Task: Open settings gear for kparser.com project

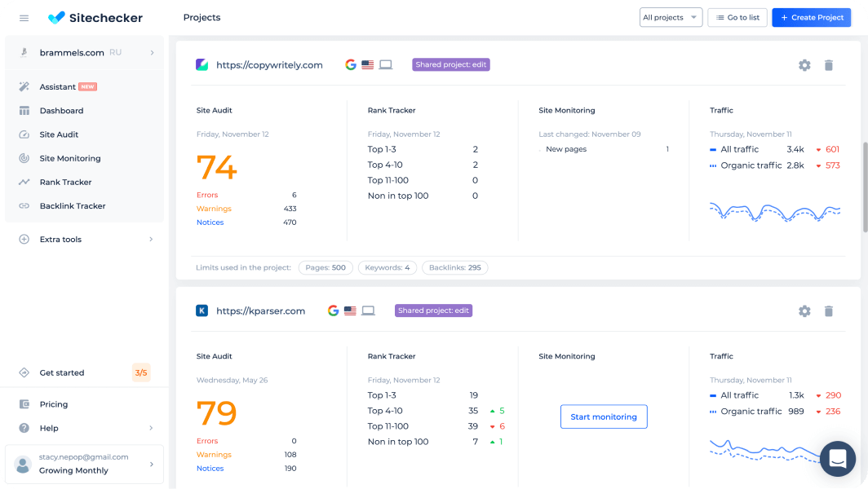Action: pos(804,311)
